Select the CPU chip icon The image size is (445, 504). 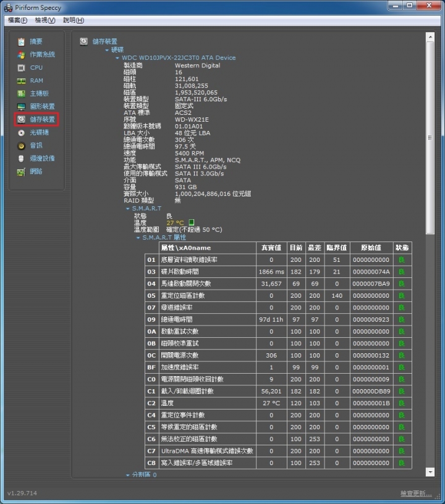coord(21,68)
